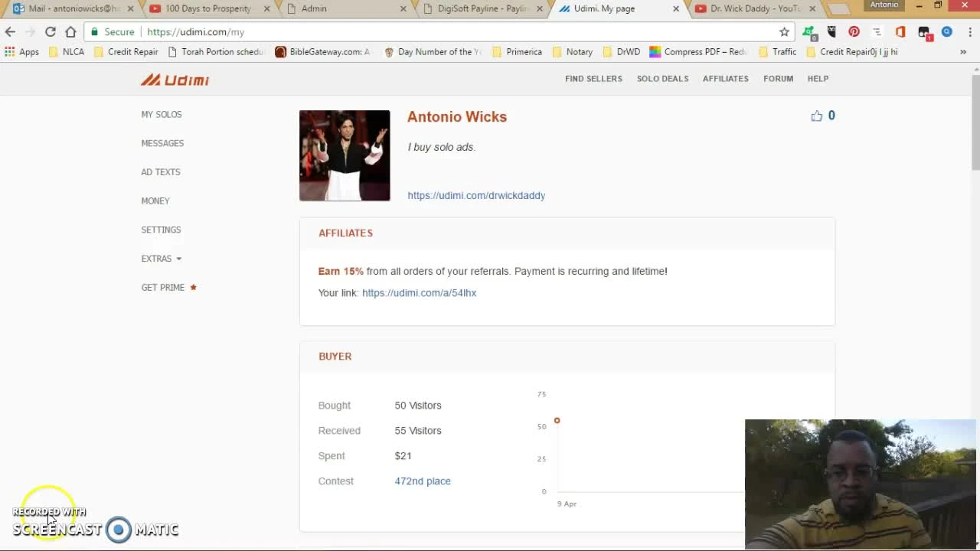Open MONEY in sidebar

pos(155,201)
